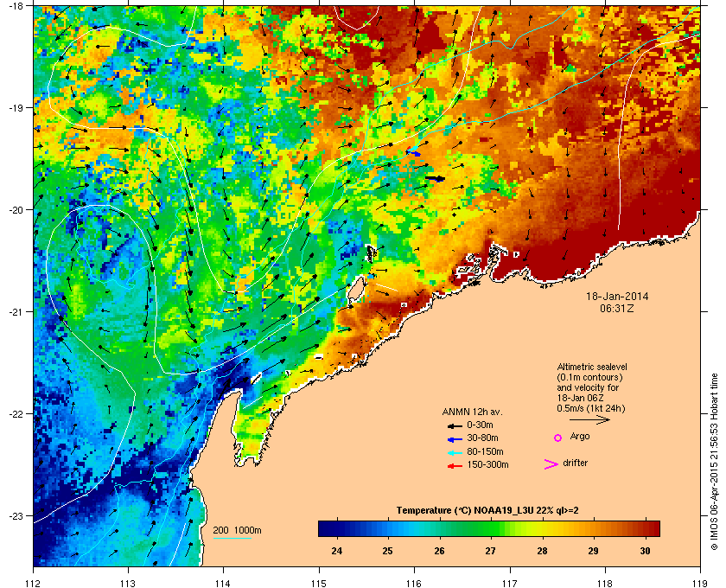Click the '150-300m' legend label
726x588 pixels.
click(488, 464)
